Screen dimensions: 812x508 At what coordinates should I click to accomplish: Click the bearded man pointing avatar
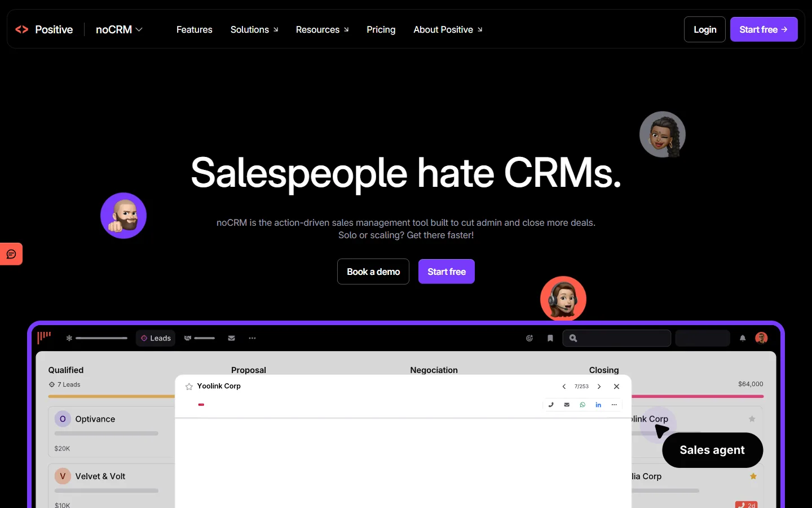pyautogui.click(x=123, y=216)
